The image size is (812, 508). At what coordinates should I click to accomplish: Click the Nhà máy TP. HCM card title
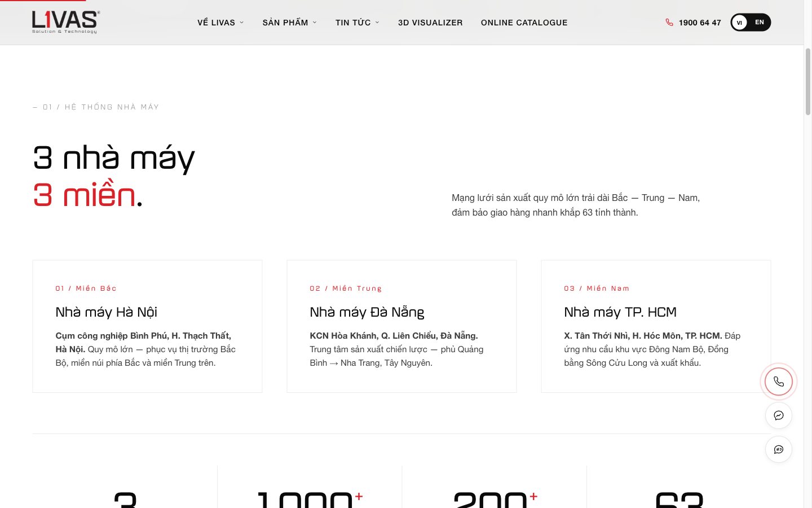tap(620, 312)
